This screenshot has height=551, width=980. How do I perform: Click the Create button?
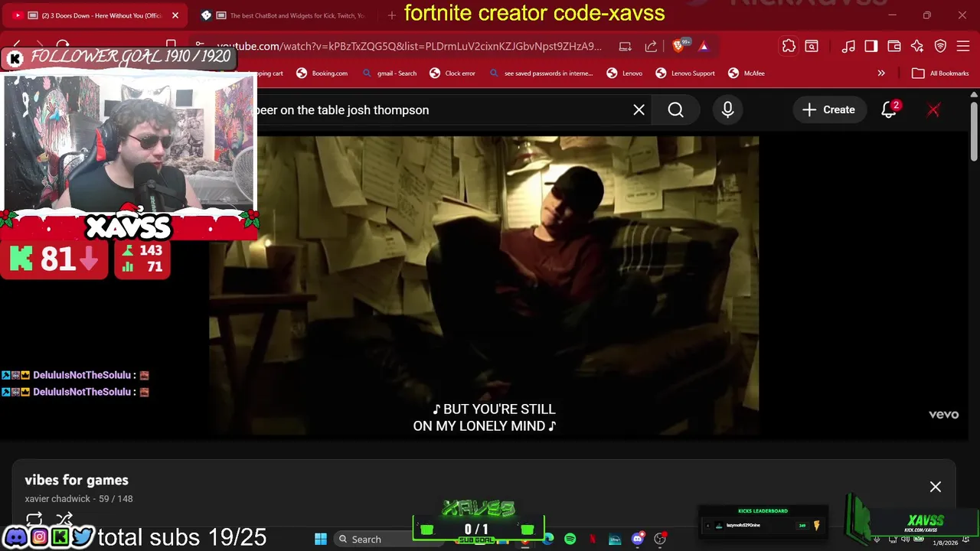coord(828,110)
